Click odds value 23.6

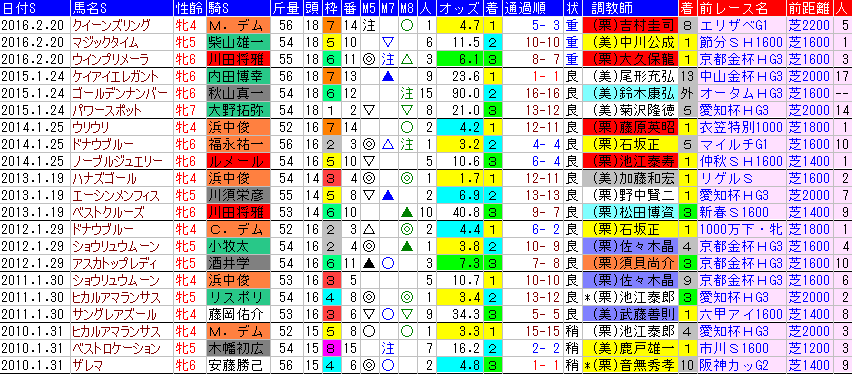pos(459,76)
